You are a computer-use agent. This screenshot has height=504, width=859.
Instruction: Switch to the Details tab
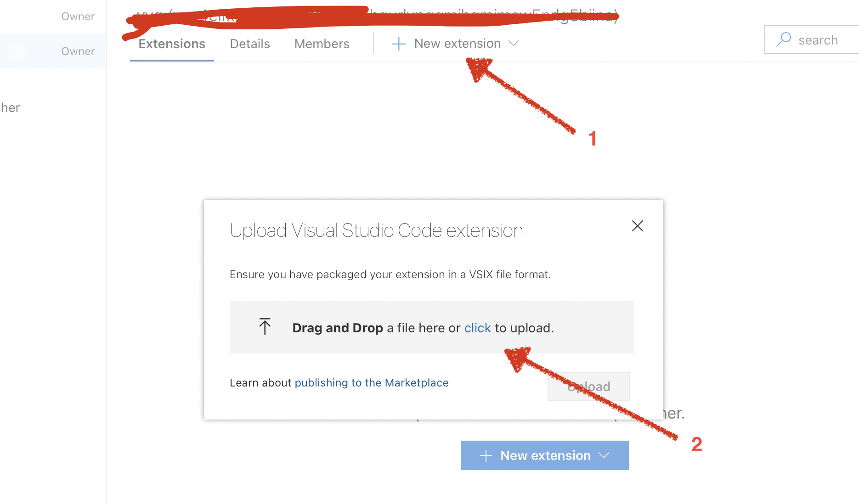(x=249, y=44)
